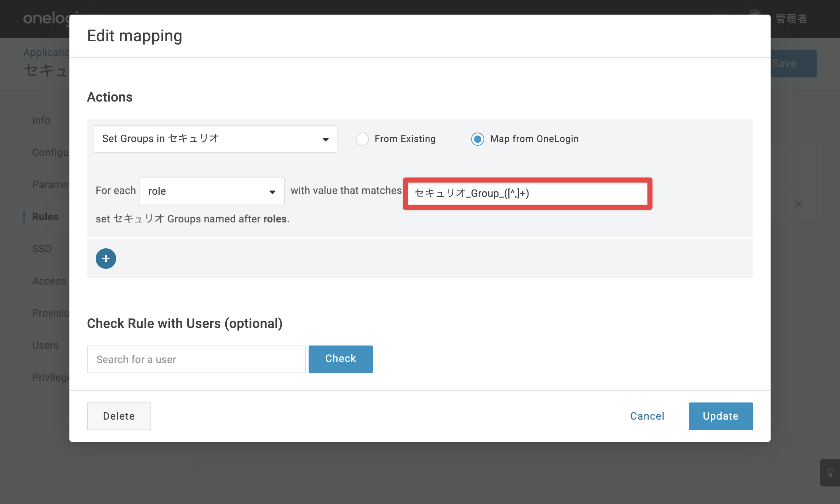The image size is (840, 504).
Task: Open the Info sidebar item
Action: 41,120
